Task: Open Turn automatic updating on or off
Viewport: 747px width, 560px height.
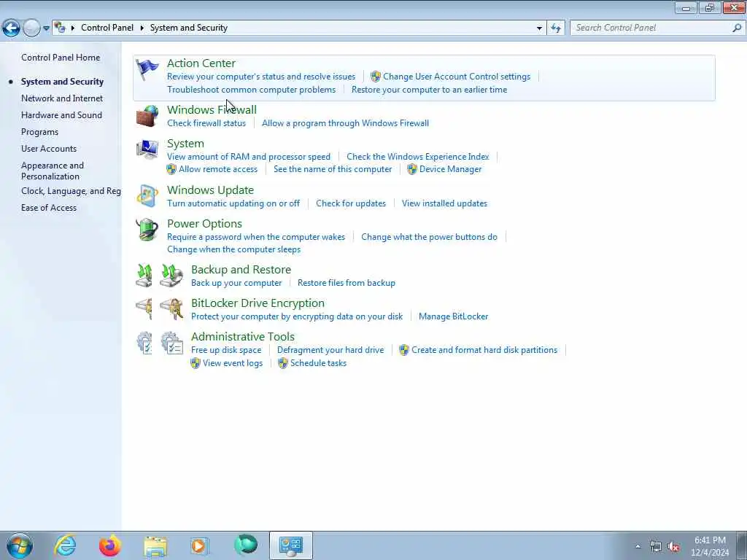Action: click(x=233, y=203)
